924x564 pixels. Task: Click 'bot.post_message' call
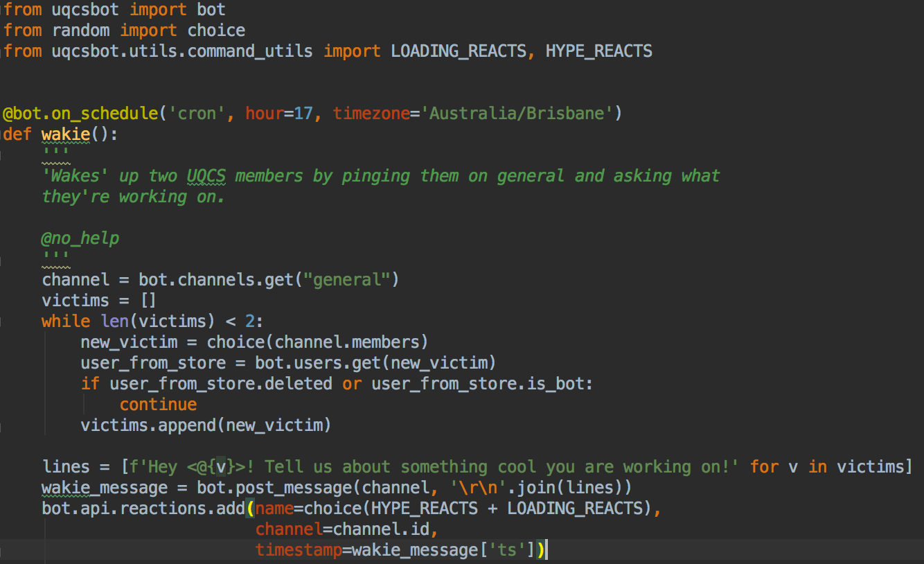274,488
